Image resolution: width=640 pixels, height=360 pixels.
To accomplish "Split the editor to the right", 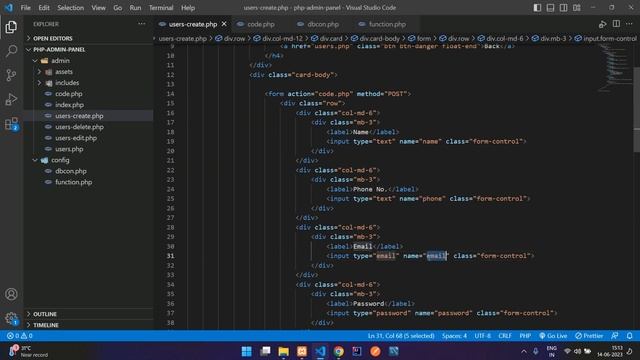I will pos(616,24).
